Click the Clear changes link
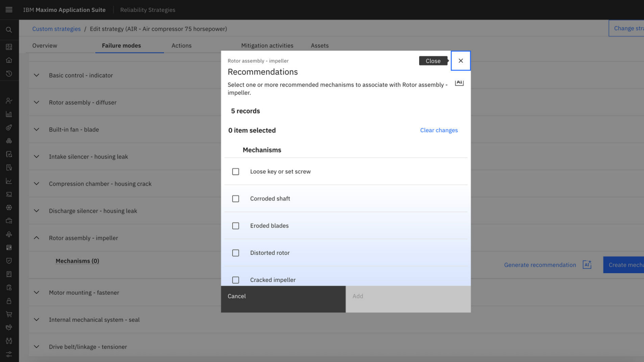 tap(439, 130)
